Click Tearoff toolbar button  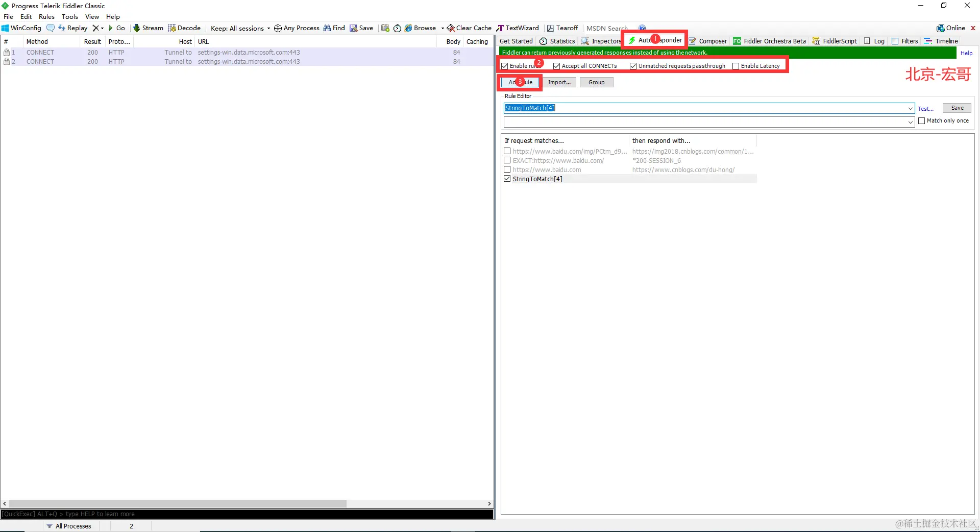point(562,28)
